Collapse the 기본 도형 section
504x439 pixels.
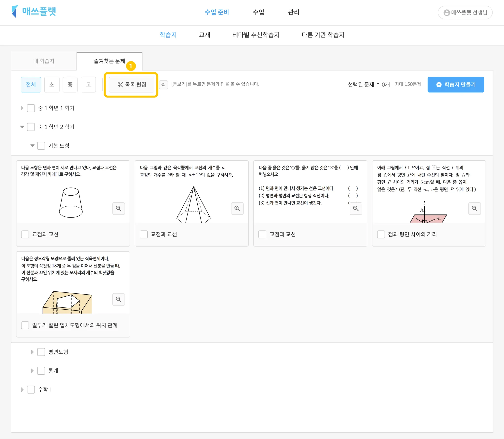click(32, 146)
